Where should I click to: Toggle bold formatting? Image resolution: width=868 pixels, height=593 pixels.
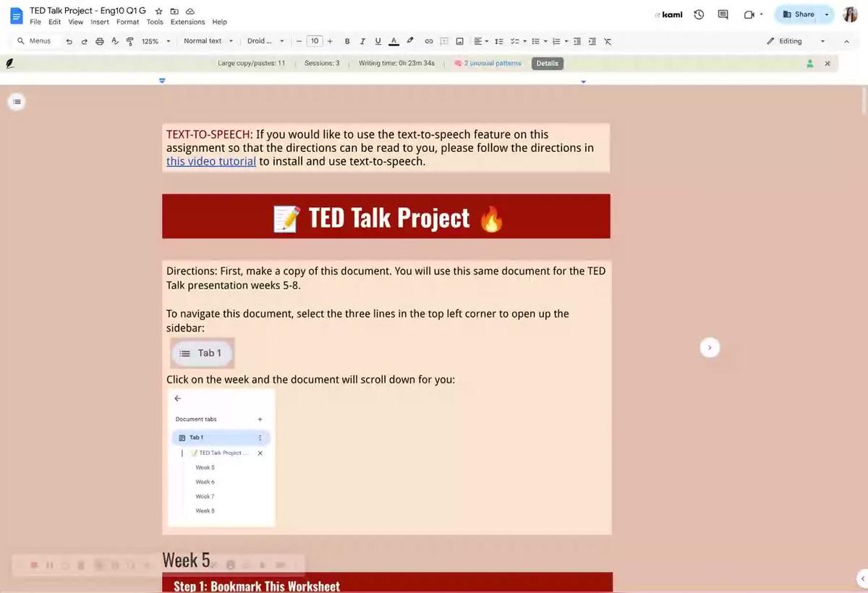(347, 41)
